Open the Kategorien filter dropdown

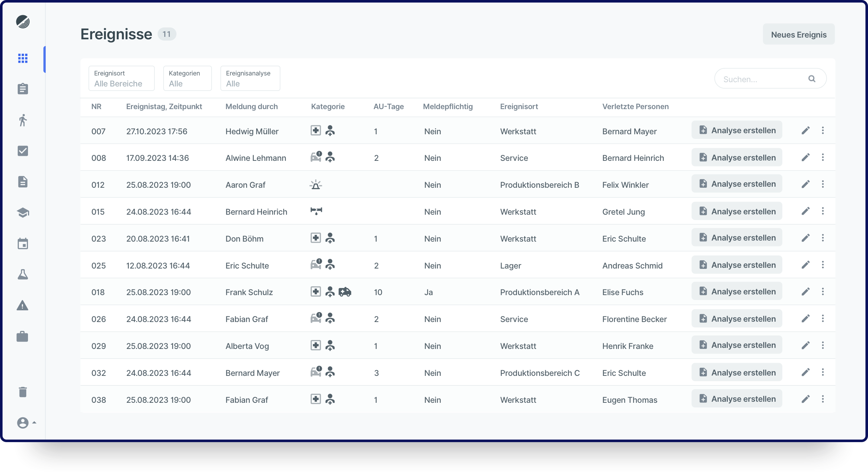click(x=187, y=79)
